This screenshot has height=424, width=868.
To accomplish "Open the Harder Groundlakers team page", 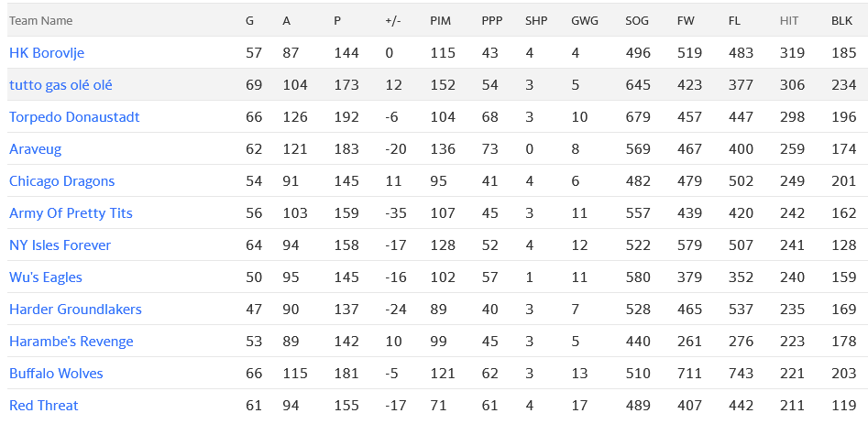I will 75,310.
